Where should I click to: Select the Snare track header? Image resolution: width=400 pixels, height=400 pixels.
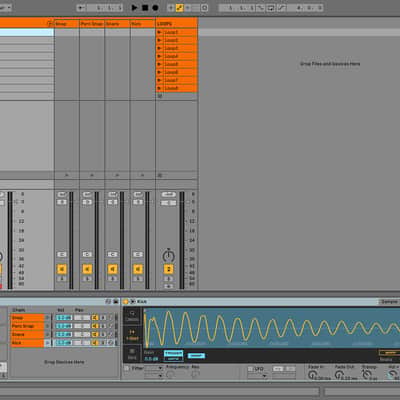(117, 24)
